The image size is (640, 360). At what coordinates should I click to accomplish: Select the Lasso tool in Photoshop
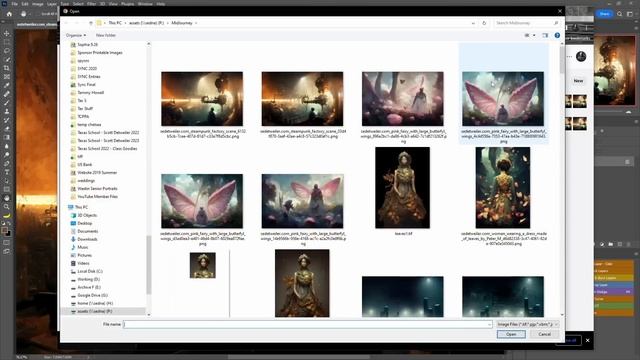click(x=7, y=51)
